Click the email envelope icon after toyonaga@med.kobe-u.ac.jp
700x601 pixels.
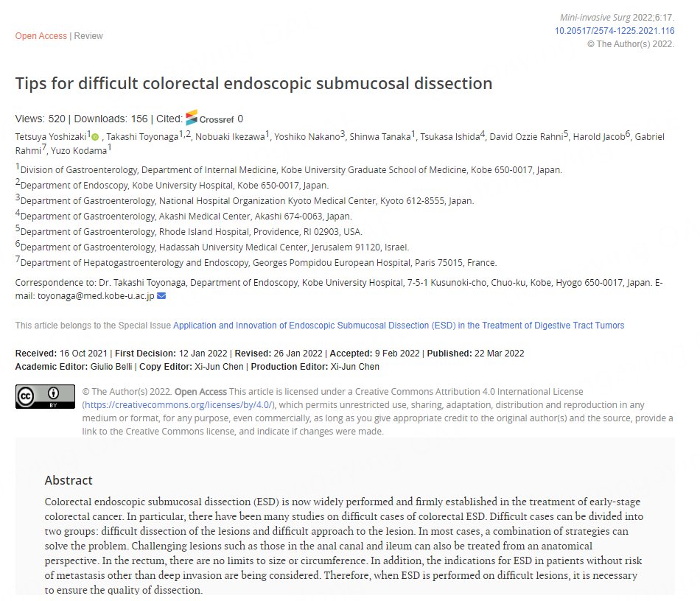161,296
